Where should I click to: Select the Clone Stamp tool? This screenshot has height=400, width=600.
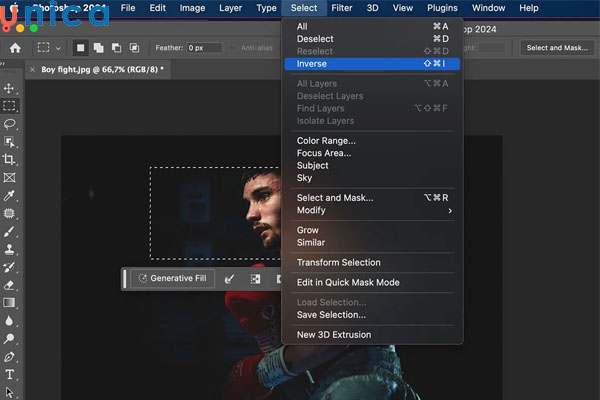tap(10, 249)
